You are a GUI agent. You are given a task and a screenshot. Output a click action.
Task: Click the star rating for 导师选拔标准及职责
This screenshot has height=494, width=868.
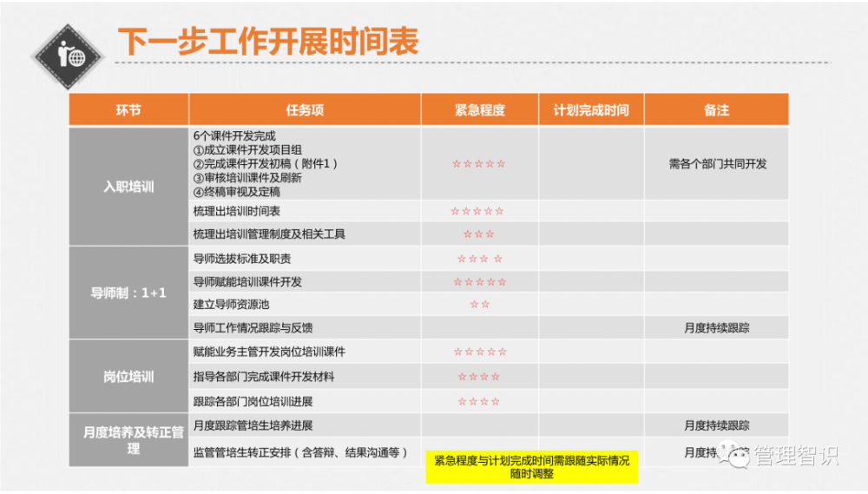480,259
